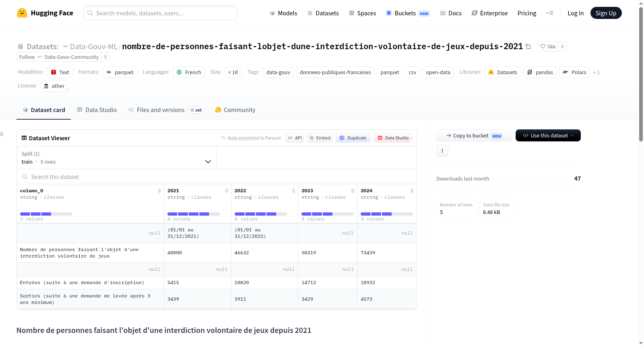
Task: Click Log In
Action: coord(576,13)
